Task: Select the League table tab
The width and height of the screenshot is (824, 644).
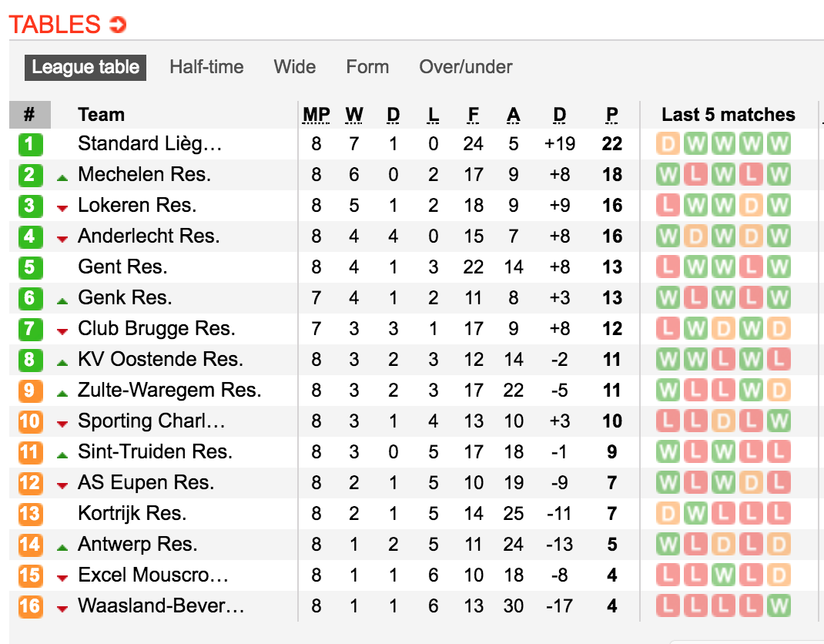Action: coord(85,67)
